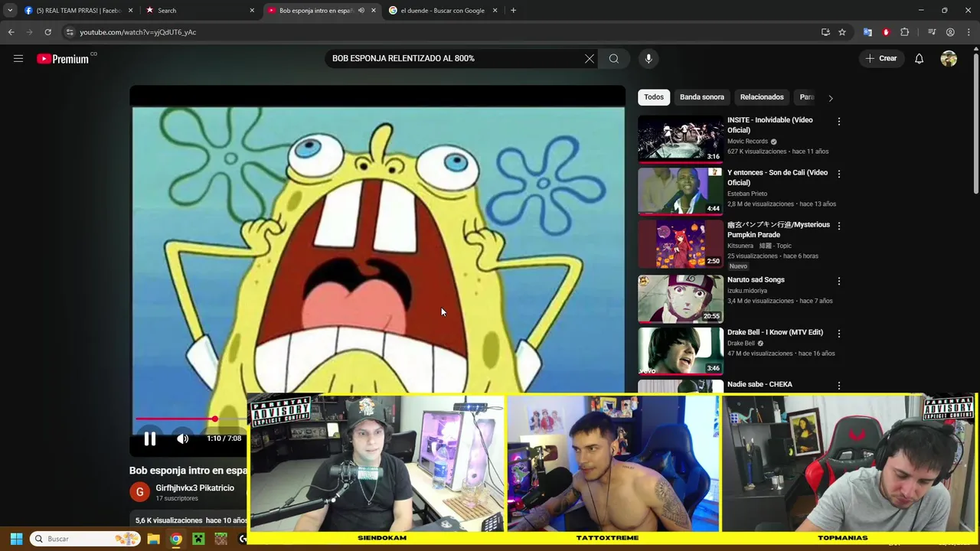Viewport: 980px width, 551px height.
Task: Mute audio on the Bob esponja tab
Action: pos(361,11)
